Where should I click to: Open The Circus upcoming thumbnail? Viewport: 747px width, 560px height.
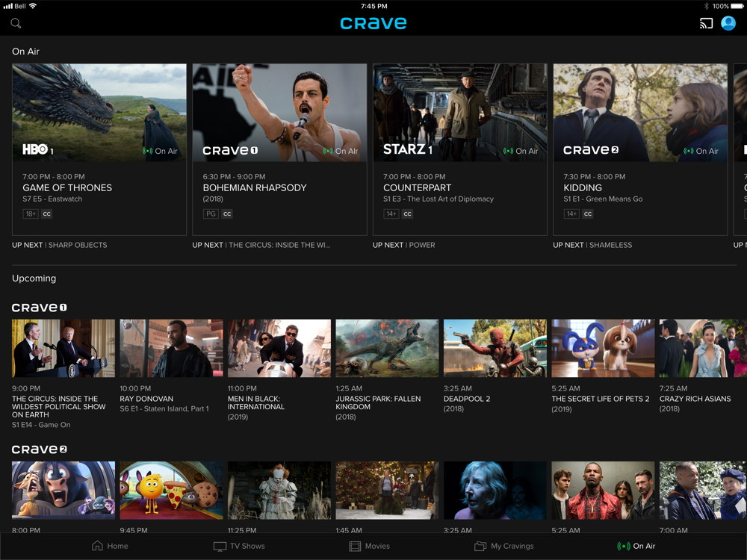click(63, 348)
